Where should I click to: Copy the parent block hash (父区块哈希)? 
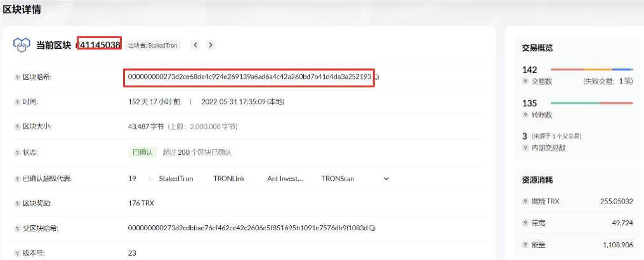pos(372,228)
